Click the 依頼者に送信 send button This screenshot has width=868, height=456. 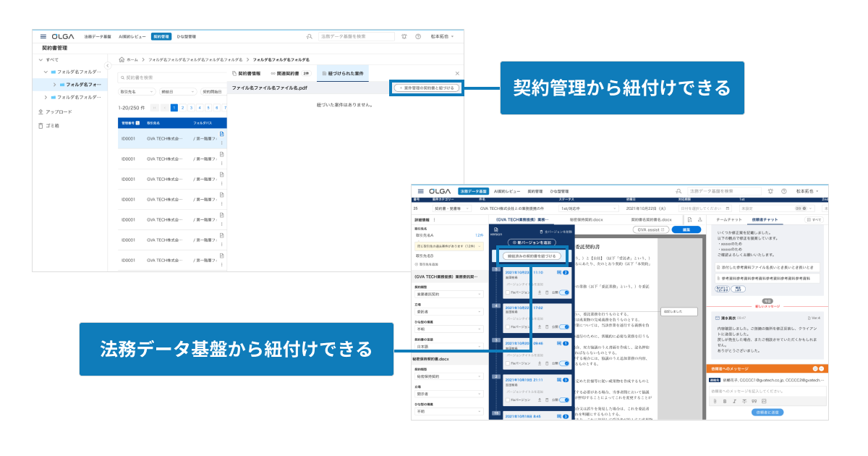[x=768, y=412]
